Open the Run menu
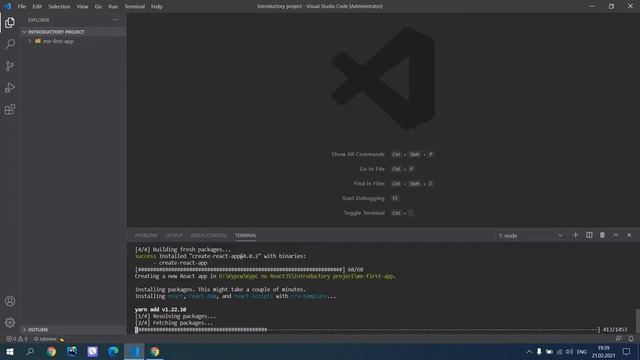Viewport: 640px width, 360px height. pos(113,6)
